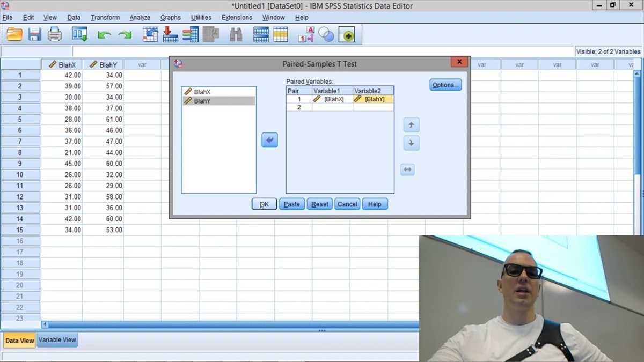
Task: Click the green Undo arrow icon
Action: pyautogui.click(x=104, y=35)
